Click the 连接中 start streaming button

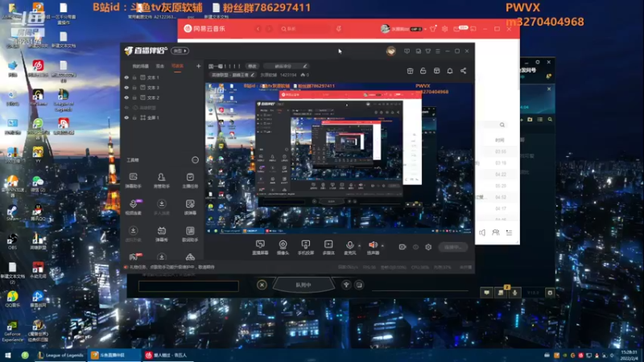452,247
